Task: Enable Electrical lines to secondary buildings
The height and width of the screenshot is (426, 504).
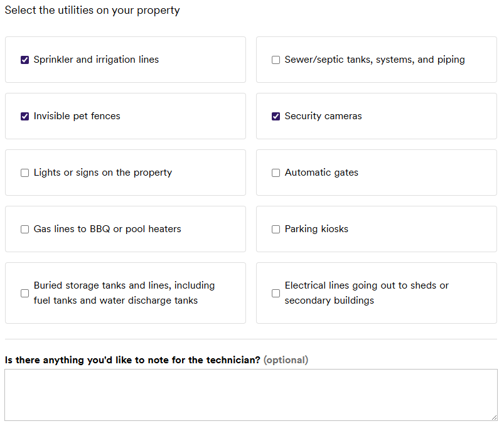Action: point(276,293)
